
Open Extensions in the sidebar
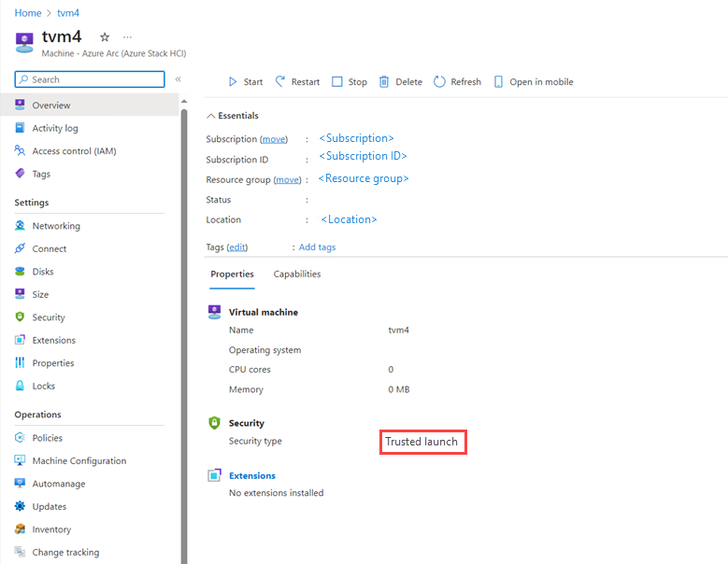pyautogui.click(x=54, y=340)
